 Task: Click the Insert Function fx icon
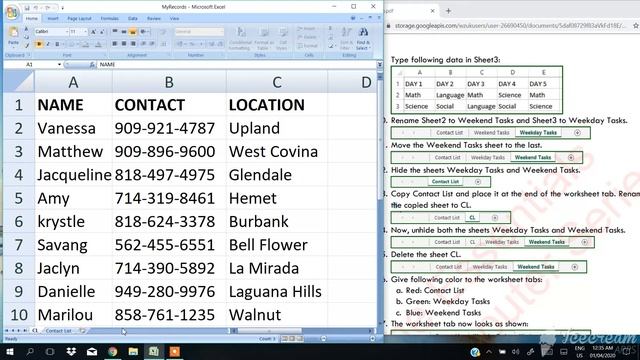92,64
